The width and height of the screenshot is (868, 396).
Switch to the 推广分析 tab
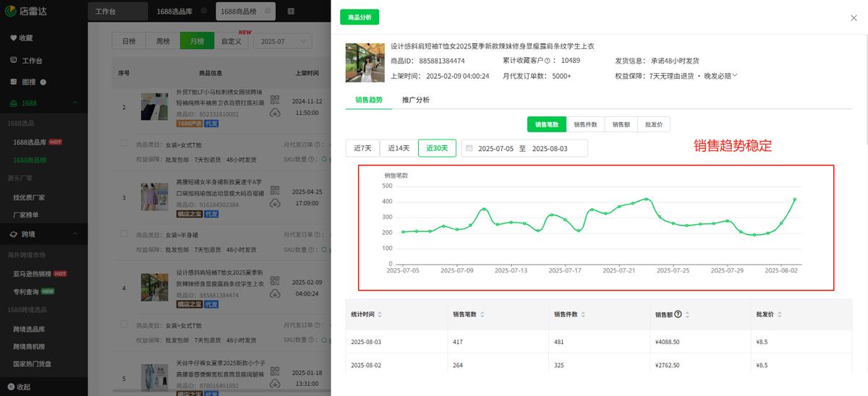415,100
